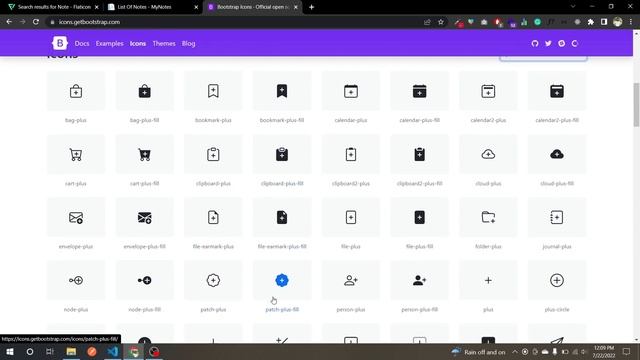This screenshot has height=360, width=640.
Task: Reload the current page
Action: coord(36,22)
